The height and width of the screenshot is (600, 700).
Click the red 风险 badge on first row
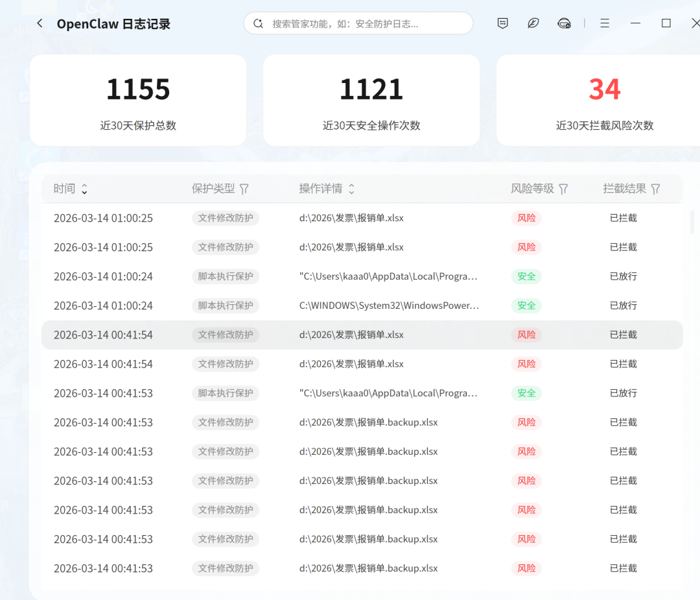click(526, 218)
